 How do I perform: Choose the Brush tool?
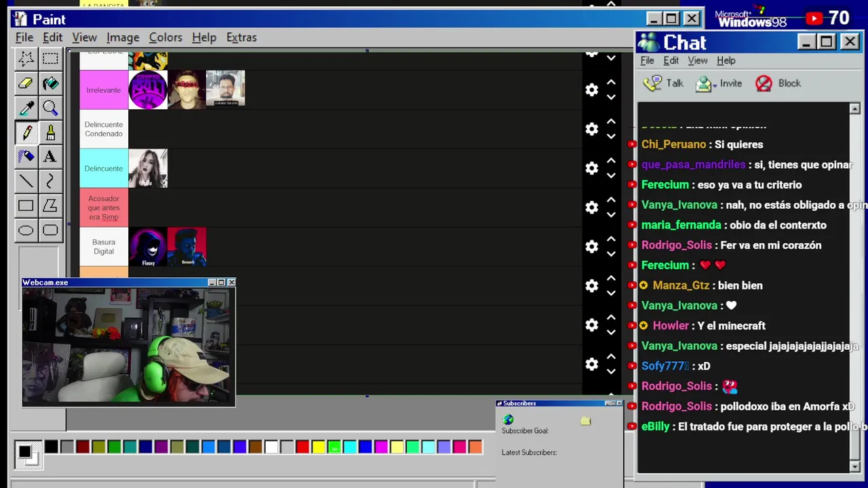tap(50, 132)
